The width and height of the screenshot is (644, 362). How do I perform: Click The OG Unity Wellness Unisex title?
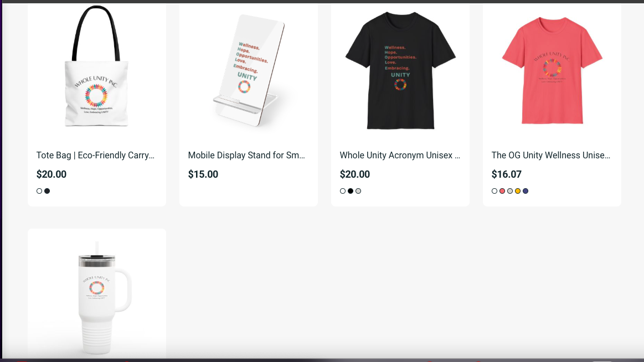pos(551,156)
